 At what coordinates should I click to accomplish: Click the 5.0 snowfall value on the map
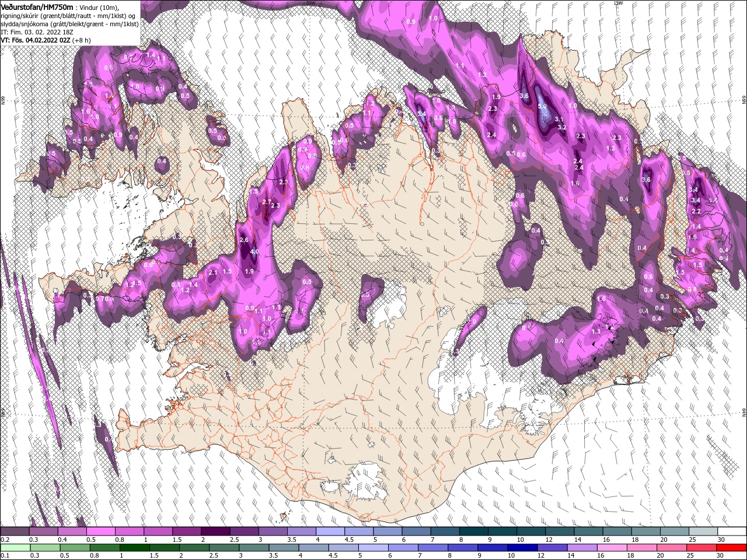tap(542, 106)
